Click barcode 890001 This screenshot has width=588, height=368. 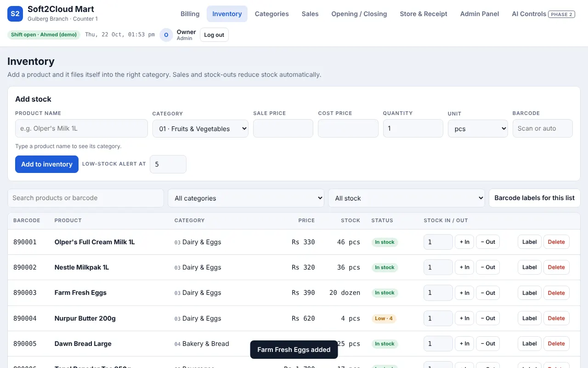coord(25,242)
